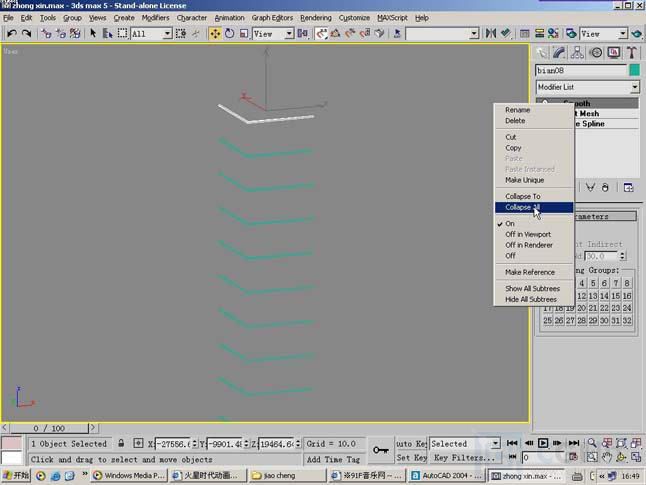Viewport: 646px width, 485px height.
Task: Toggle the Set Key mode button
Action: 411,458
